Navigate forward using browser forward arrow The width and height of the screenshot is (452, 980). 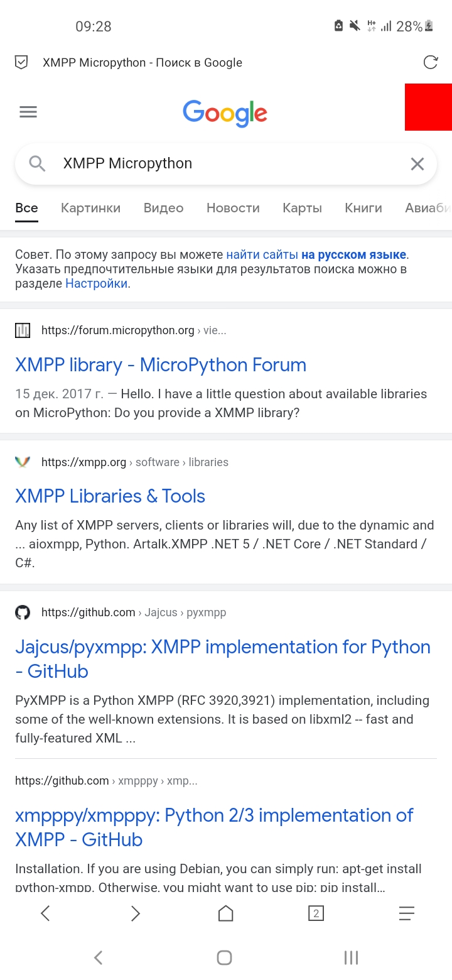135,913
